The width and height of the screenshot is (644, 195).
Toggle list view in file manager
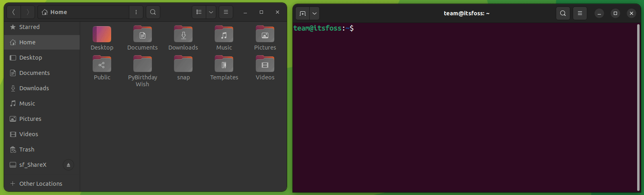tap(199, 12)
